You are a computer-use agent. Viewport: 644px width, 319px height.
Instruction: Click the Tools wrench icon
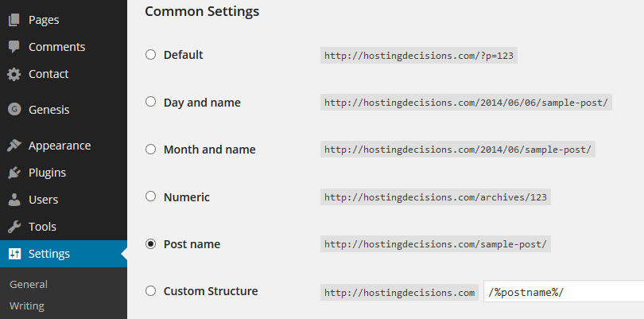tap(14, 227)
